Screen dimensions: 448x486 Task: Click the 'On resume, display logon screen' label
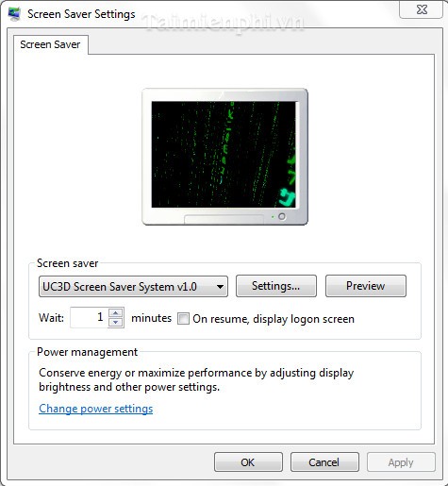pyautogui.click(x=274, y=319)
